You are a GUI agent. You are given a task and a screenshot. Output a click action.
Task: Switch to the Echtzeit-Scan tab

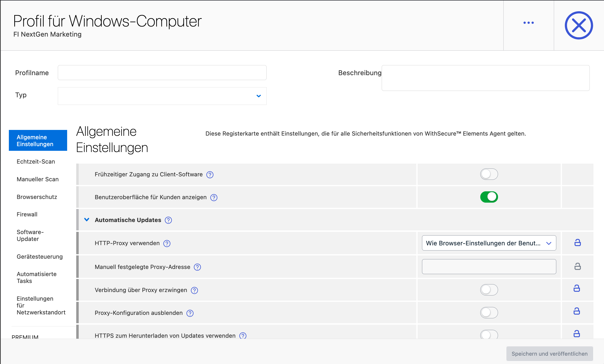pos(36,162)
